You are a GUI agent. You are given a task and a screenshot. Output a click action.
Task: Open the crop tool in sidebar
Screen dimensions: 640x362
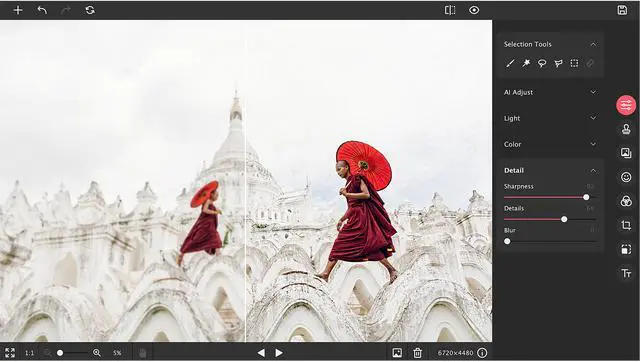point(626,225)
